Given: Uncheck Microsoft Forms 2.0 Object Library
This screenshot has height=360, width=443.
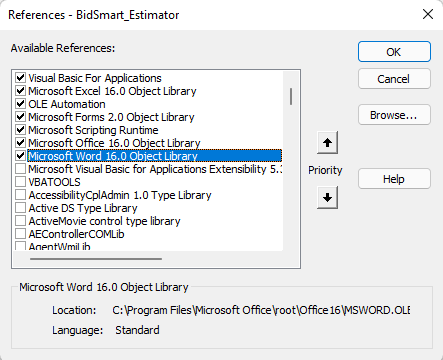Looking at the screenshot, I should tap(21, 117).
